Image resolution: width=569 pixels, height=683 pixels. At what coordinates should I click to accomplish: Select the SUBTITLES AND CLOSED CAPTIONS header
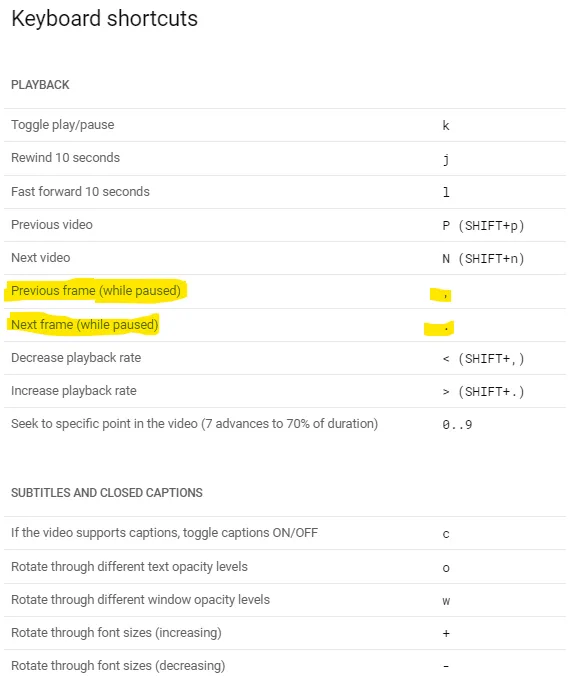click(107, 493)
